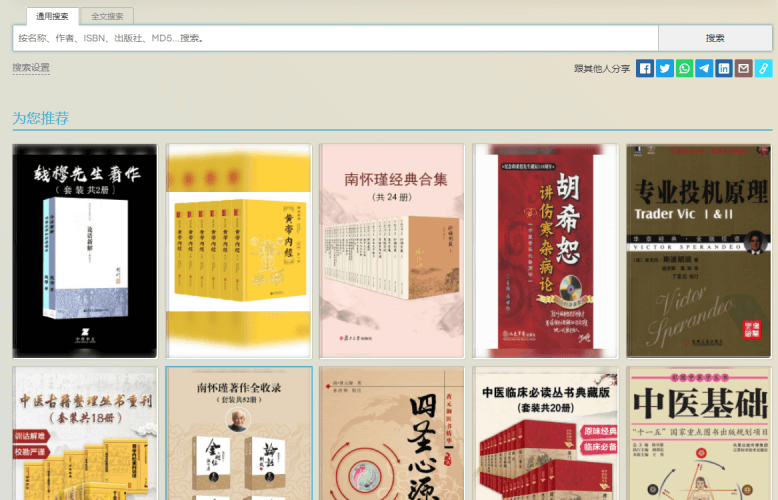778x500 pixels.
Task: Click the 搜索 button
Action: click(x=715, y=38)
